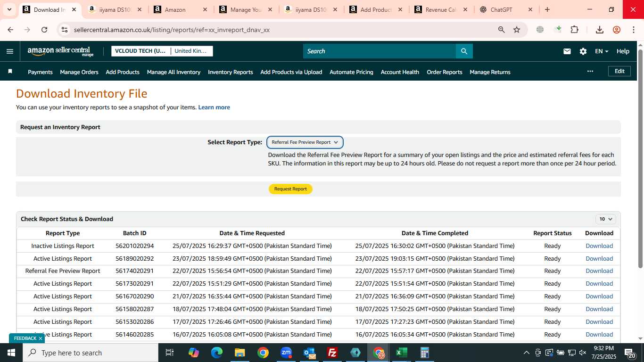Open the three-dot more menu in the nav bar
The height and width of the screenshot is (362, 644).
pyautogui.click(x=590, y=71)
